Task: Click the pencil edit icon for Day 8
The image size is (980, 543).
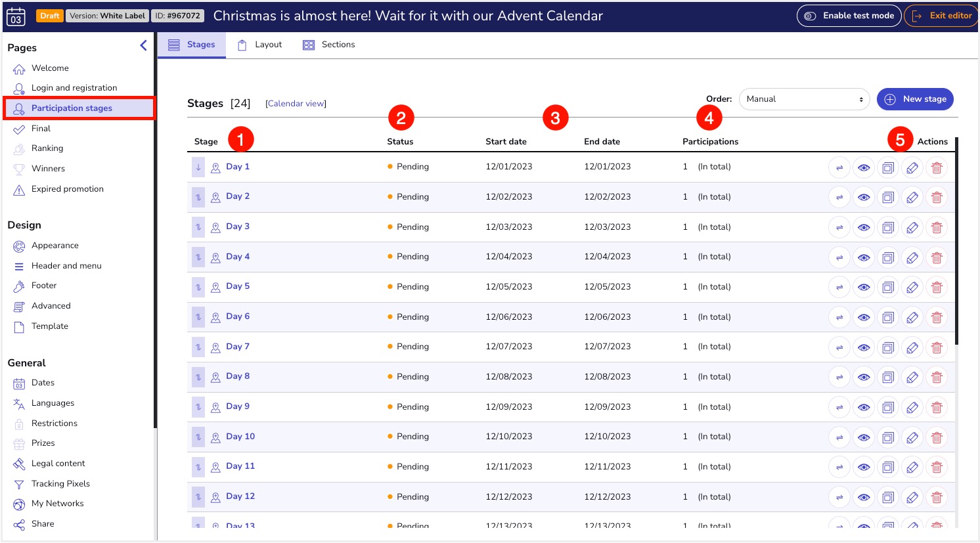Action: point(912,377)
